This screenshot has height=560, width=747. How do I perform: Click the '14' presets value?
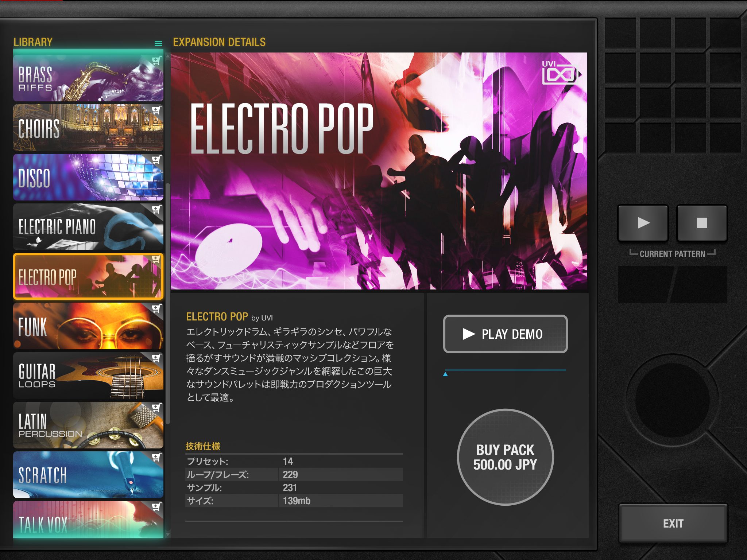288,461
